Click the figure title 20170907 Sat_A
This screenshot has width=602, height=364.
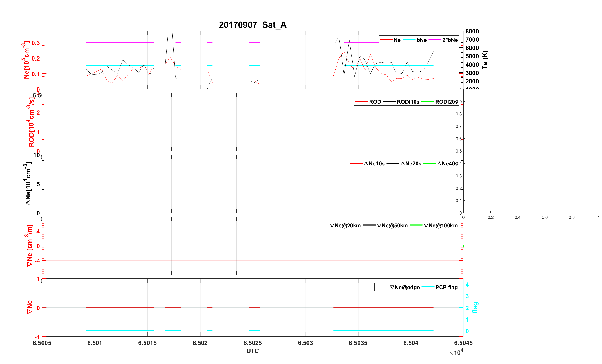point(252,25)
